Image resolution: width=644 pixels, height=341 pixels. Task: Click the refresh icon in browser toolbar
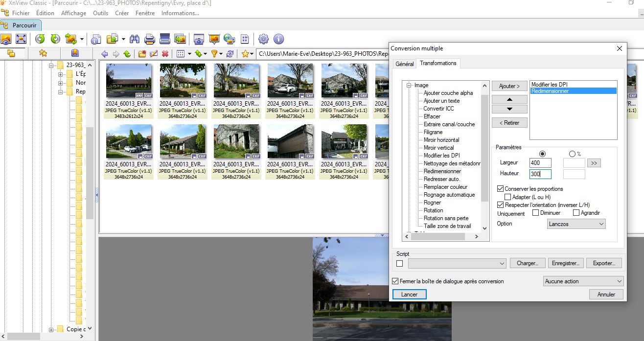pyautogui.click(x=230, y=54)
